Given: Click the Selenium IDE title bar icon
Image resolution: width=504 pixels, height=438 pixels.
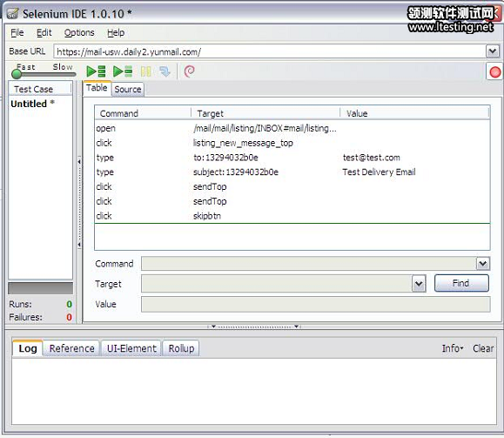Looking at the screenshot, I should [x=12, y=14].
